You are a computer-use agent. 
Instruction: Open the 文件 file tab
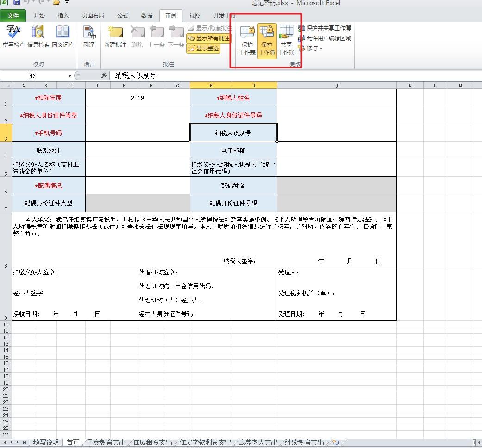(x=13, y=16)
